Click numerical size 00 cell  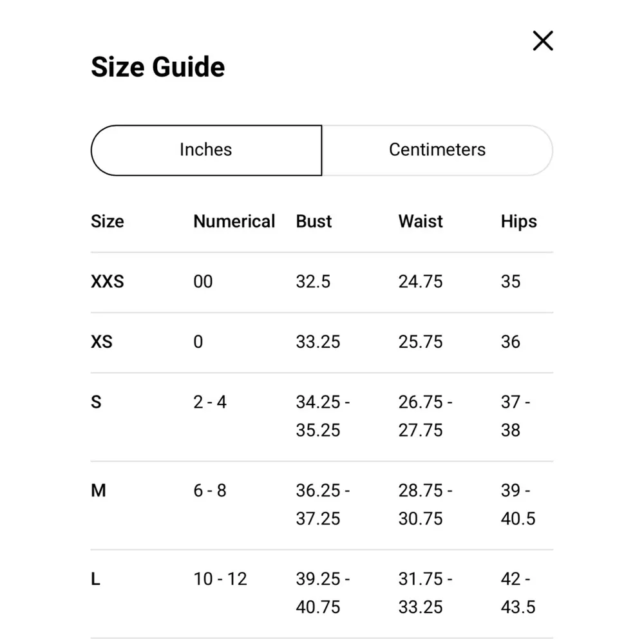coord(203,281)
